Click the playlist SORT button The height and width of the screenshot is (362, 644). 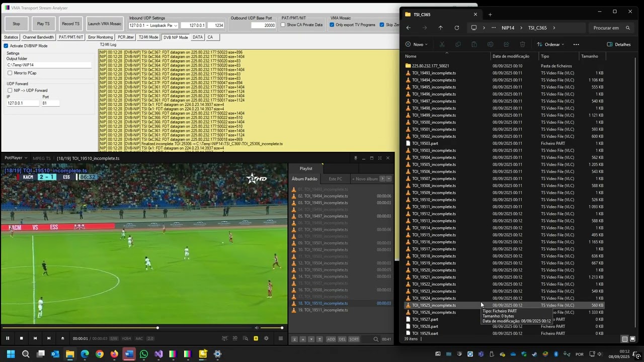(x=354, y=339)
